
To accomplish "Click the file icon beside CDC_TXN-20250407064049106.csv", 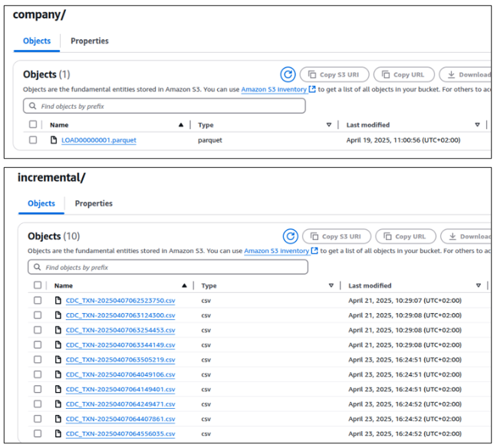I will [58, 374].
